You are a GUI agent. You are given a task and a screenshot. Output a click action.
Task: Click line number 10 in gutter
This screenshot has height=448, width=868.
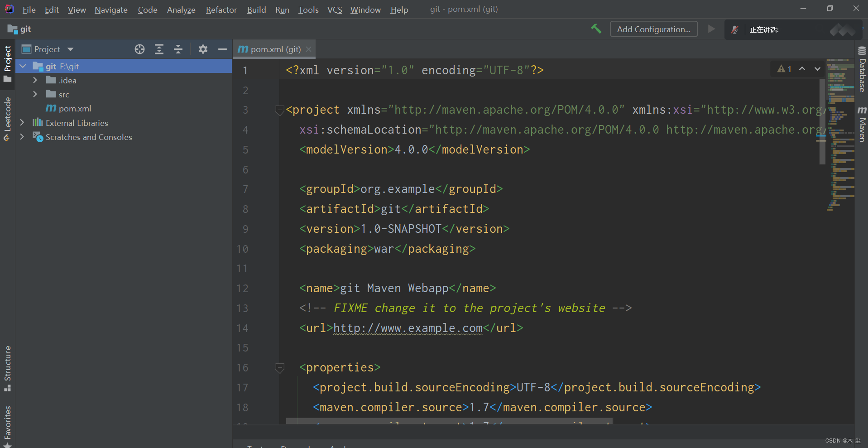tap(242, 249)
